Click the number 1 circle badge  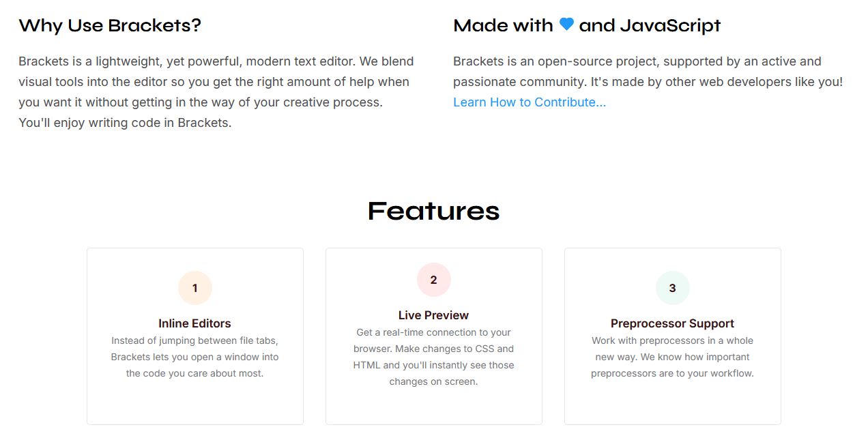pyautogui.click(x=195, y=288)
